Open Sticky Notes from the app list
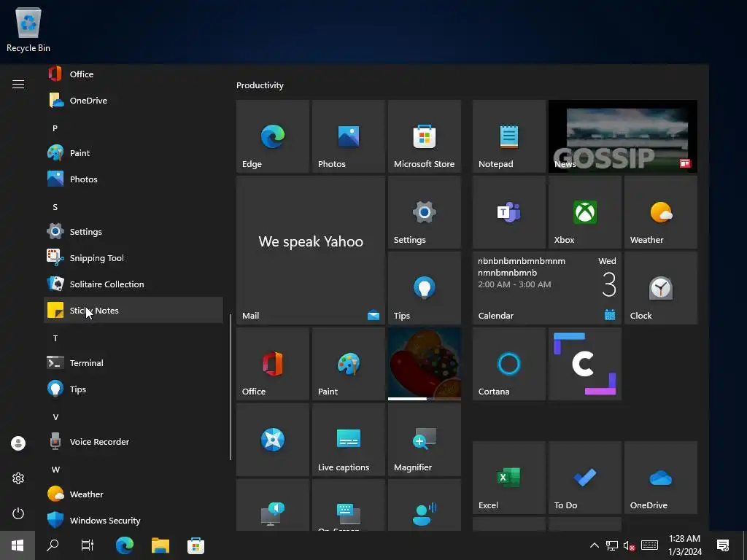 [133, 310]
